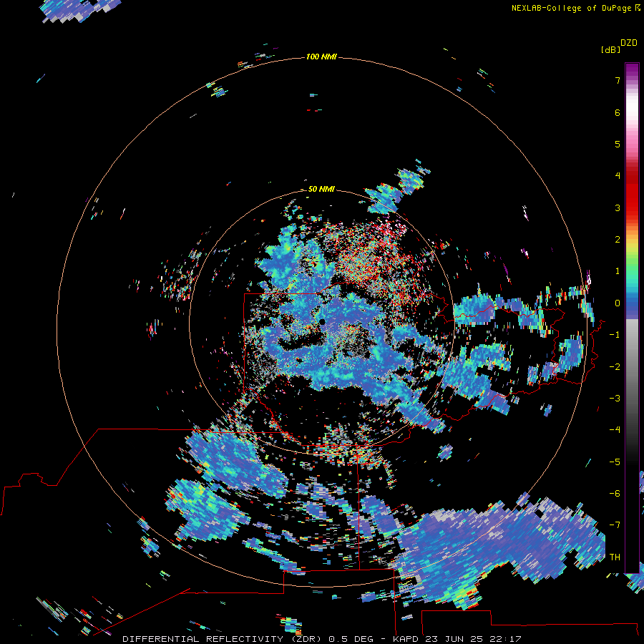Image resolution: width=644 pixels, height=644 pixels.
Task: Click the 50 NMI range ring label
Action: pyautogui.click(x=321, y=190)
